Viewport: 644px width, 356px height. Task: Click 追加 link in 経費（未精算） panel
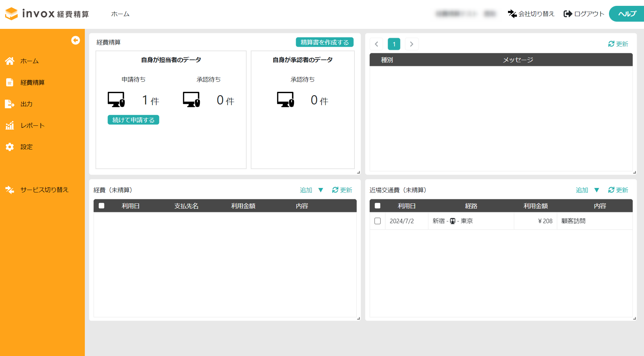pyautogui.click(x=306, y=190)
